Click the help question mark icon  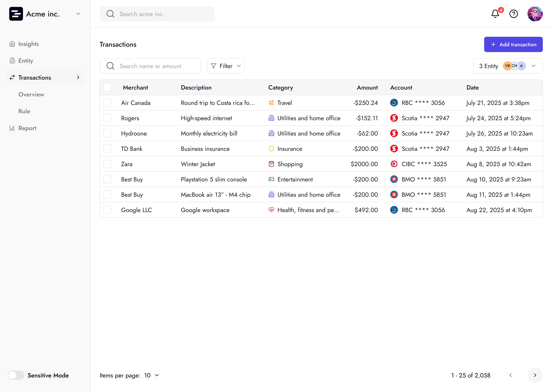pos(514,14)
